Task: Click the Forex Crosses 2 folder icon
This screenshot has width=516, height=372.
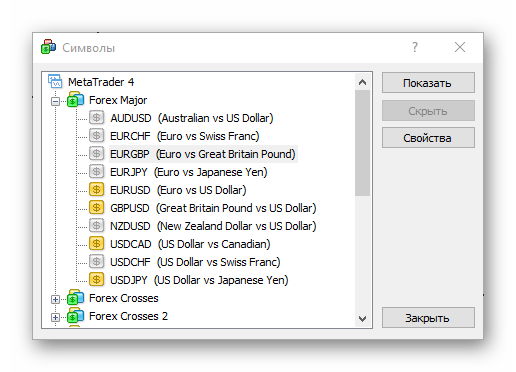Action: click(x=76, y=316)
